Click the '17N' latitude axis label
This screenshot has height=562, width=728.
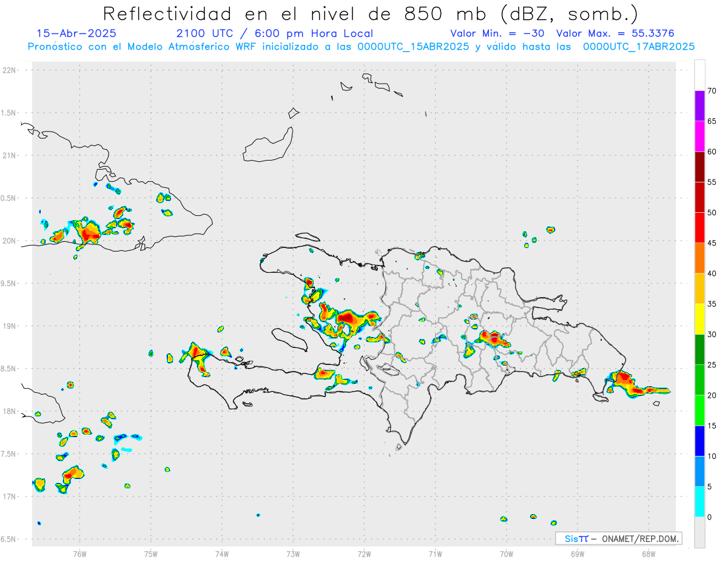point(10,497)
